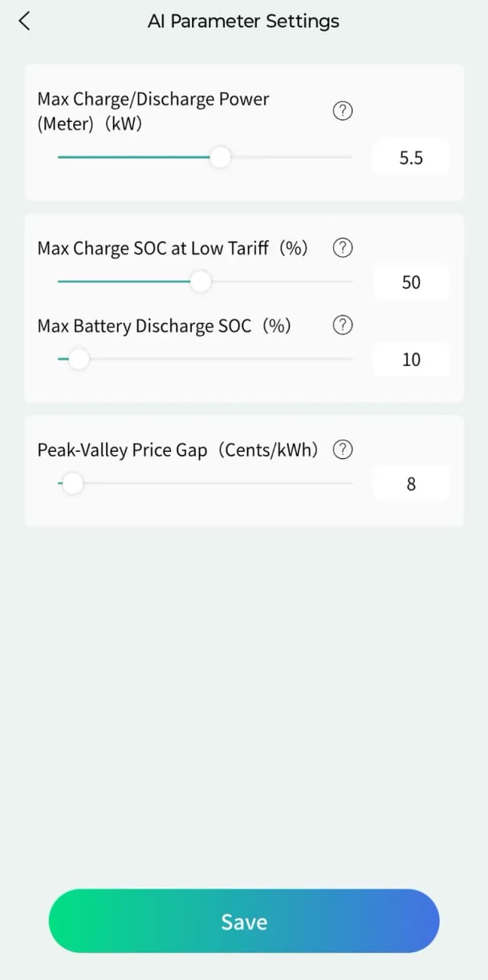Click the help circle beside the 50 slider
Screen dimensions: 488x980
[x=342, y=248]
